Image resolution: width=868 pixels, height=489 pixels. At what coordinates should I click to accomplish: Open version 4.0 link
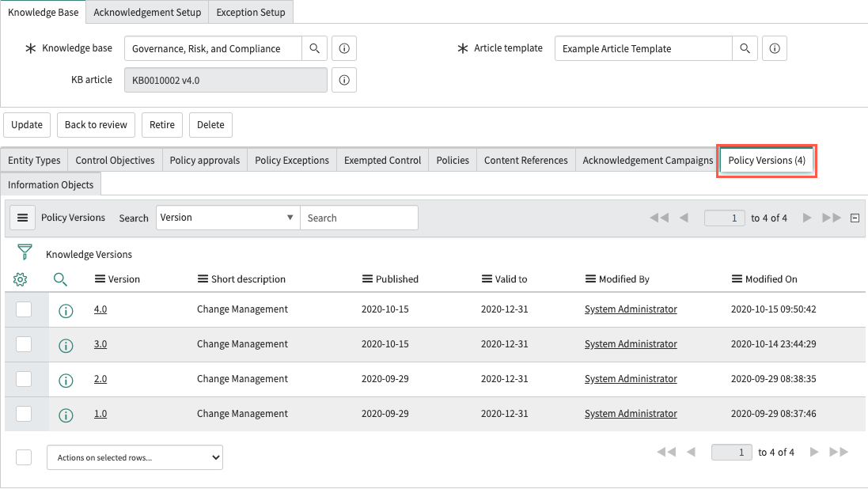click(x=100, y=309)
